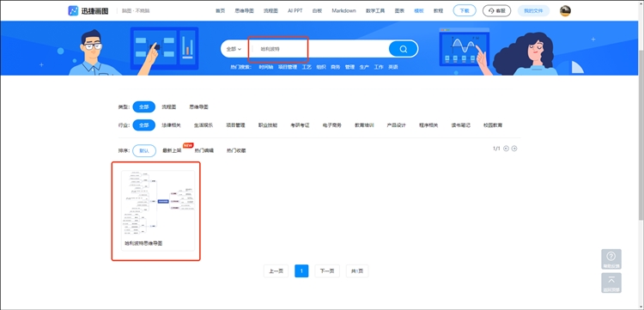Open 思维导图 in top navigation
This screenshot has height=310, width=644.
pyautogui.click(x=245, y=11)
